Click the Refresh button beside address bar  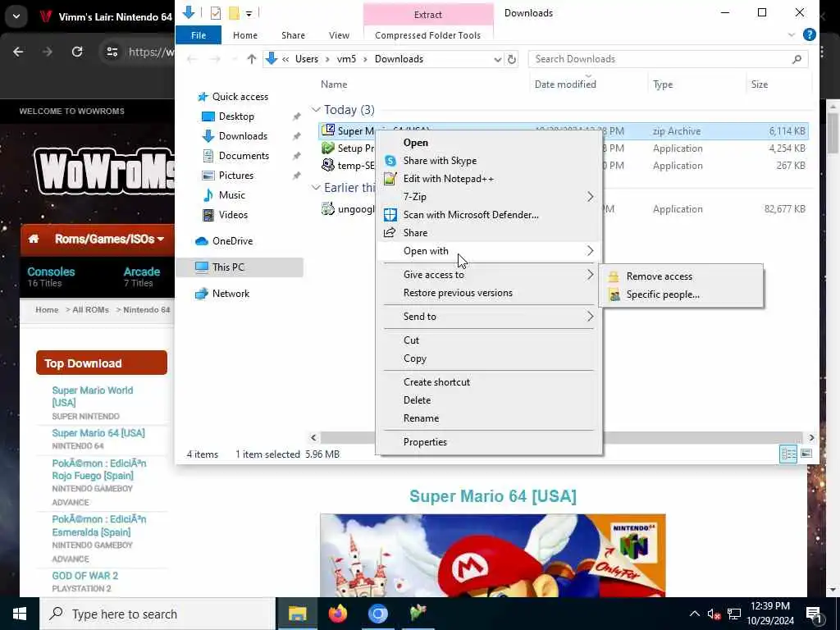pyautogui.click(x=512, y=59)
